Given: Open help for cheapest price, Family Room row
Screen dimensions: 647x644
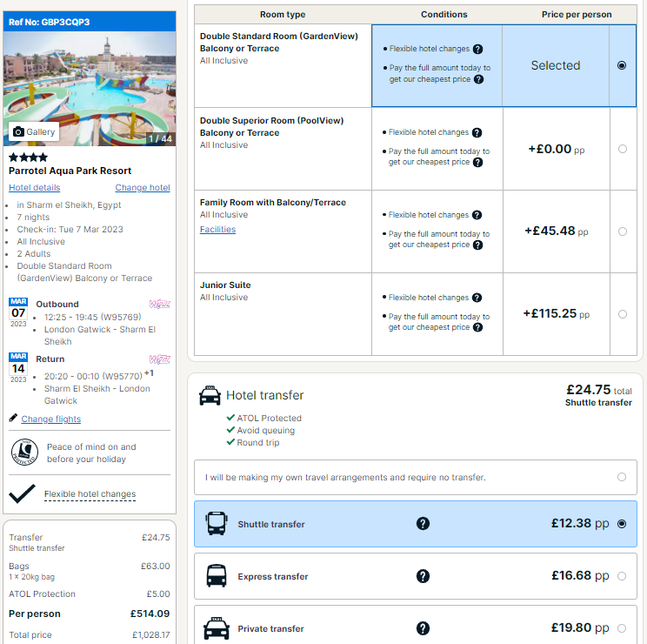Looking at the screenshot, I should click(x=477, y=245).
